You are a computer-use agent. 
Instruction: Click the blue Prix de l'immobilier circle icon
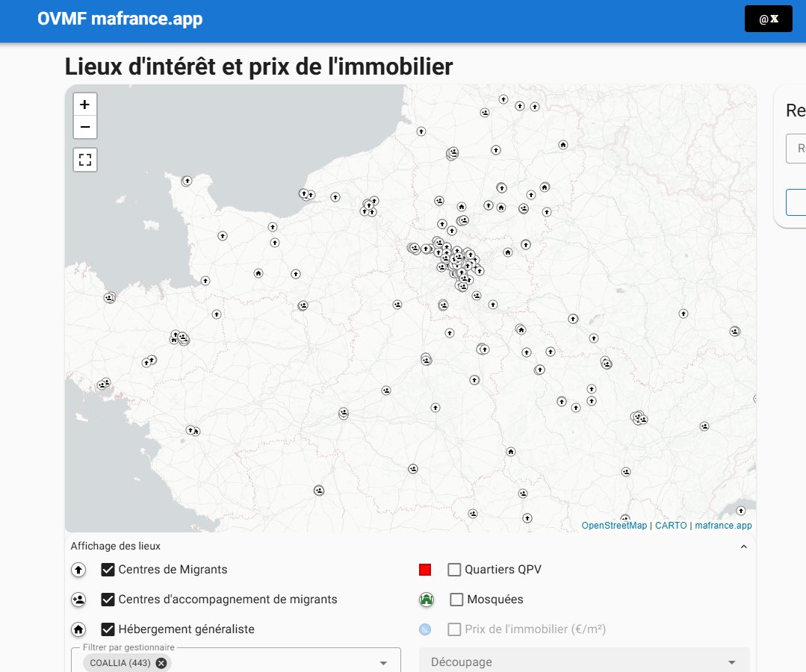point(425,629)
